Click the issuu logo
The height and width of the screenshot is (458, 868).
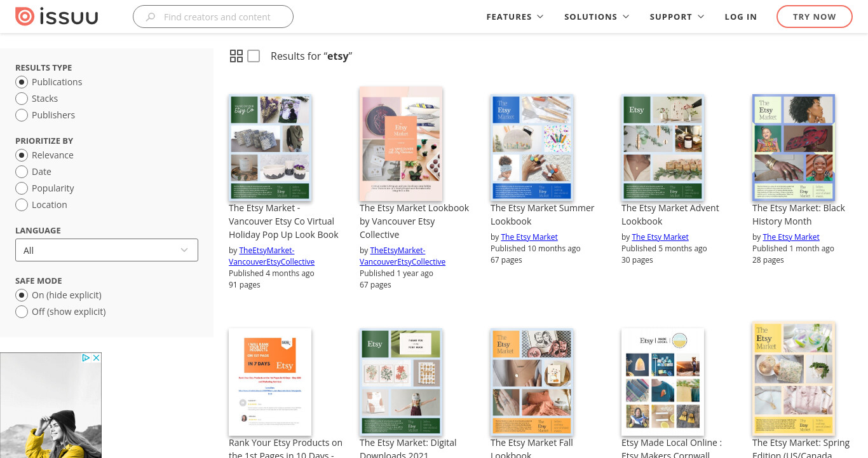(x=57, y=17)
